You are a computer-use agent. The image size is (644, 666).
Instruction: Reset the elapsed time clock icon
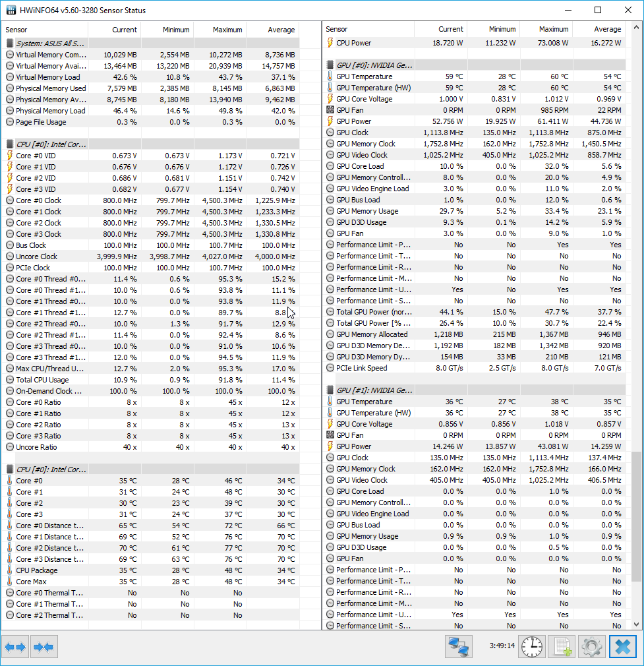(x=531, y=647)
